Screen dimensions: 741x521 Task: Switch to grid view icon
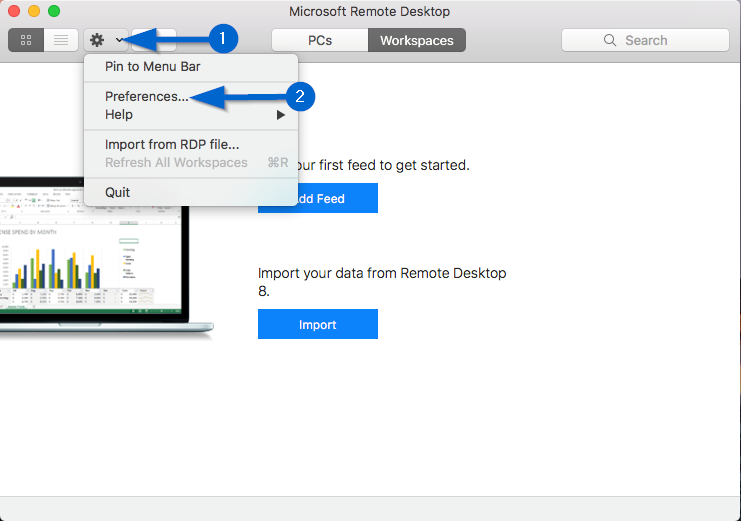[x=26, y=40]
